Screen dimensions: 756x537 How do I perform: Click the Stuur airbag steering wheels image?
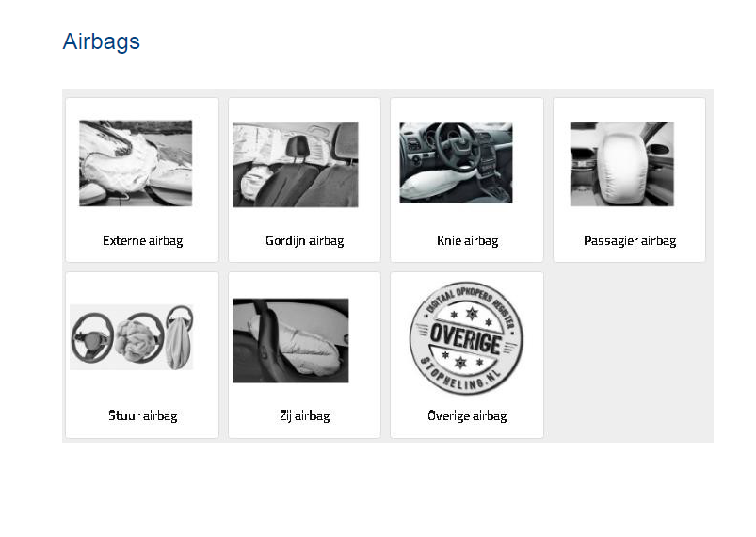[132, 337]
